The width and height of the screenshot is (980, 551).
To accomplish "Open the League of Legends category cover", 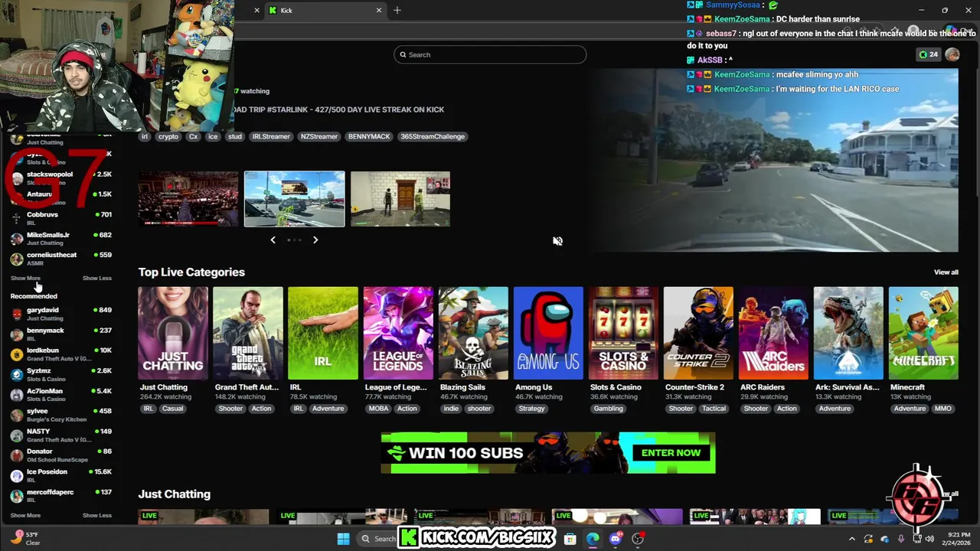I will click(x=398, y=333).
